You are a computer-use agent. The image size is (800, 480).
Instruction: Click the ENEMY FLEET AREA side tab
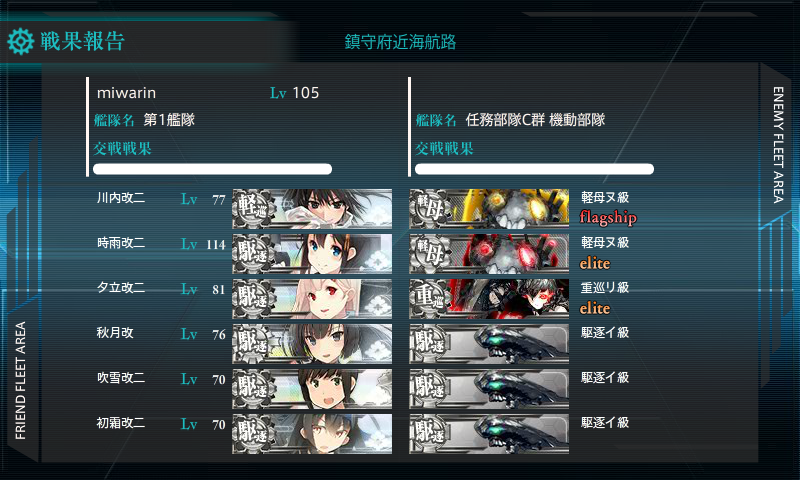778,145
